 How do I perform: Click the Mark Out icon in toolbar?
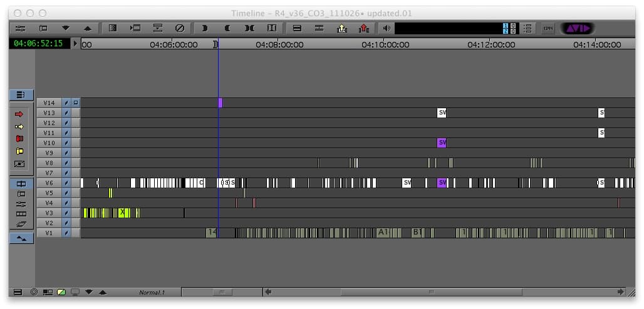(x=227, y=28)
